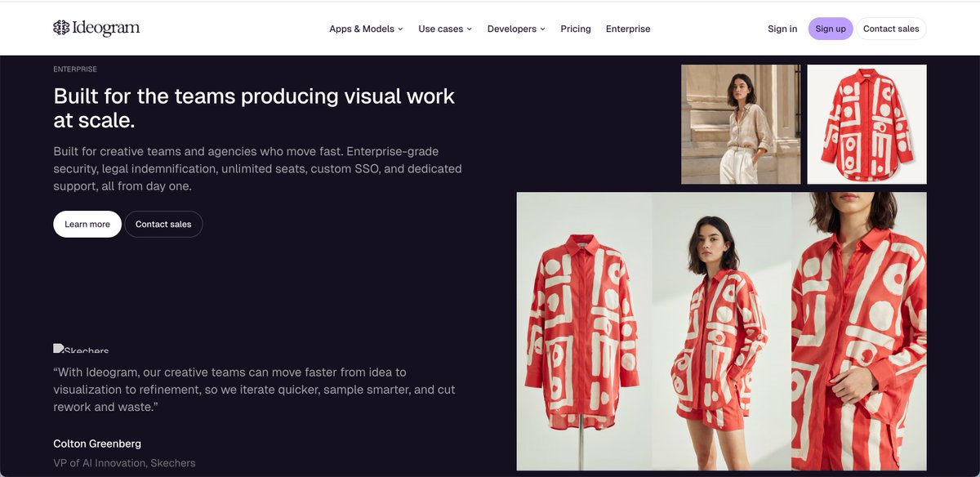980x477 pixels.
Task: Open the Pricing page
Action: click(576, 29)
